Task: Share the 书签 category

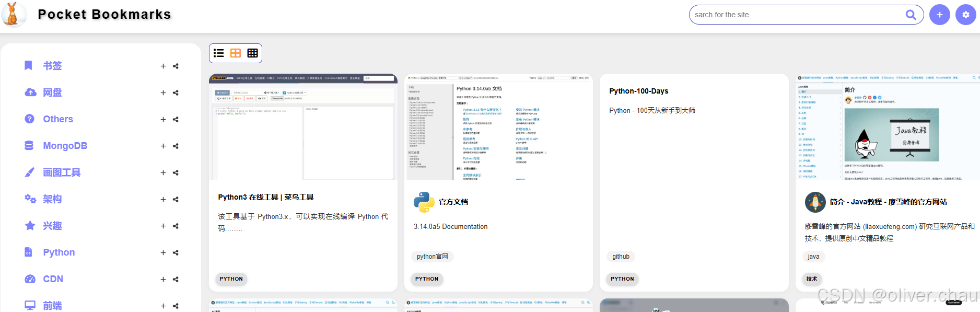Action: pos(176,66)
